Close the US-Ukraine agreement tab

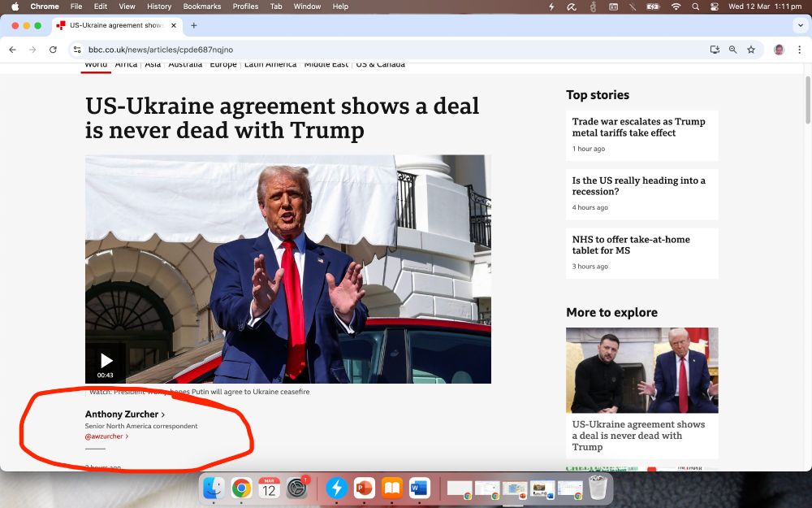pyautogui.click(x=174, y=25)
